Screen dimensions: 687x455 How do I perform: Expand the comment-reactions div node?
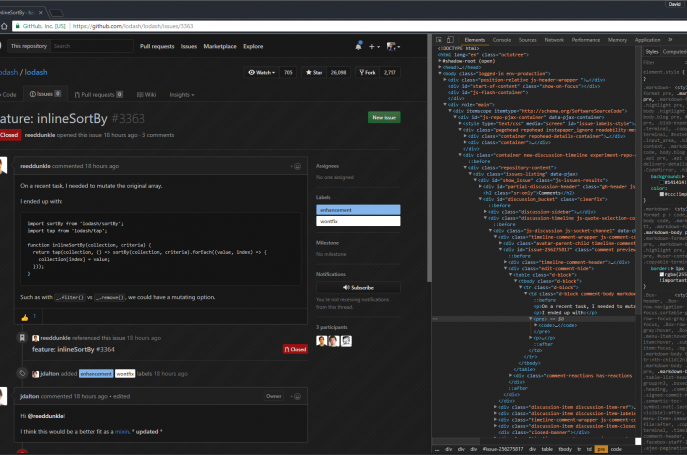[510, 376]
